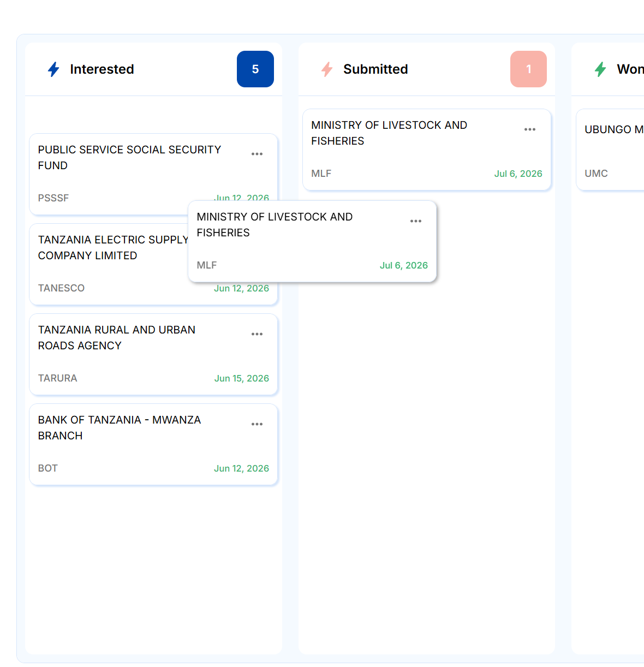Select the Submitted column heading
This screenshot has width=644, height=667.
click(x=375, y=69)
